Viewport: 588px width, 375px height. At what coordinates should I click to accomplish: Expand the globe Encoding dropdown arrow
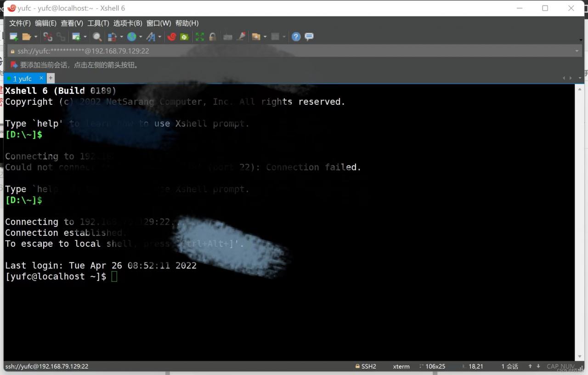tap(141, 37)
